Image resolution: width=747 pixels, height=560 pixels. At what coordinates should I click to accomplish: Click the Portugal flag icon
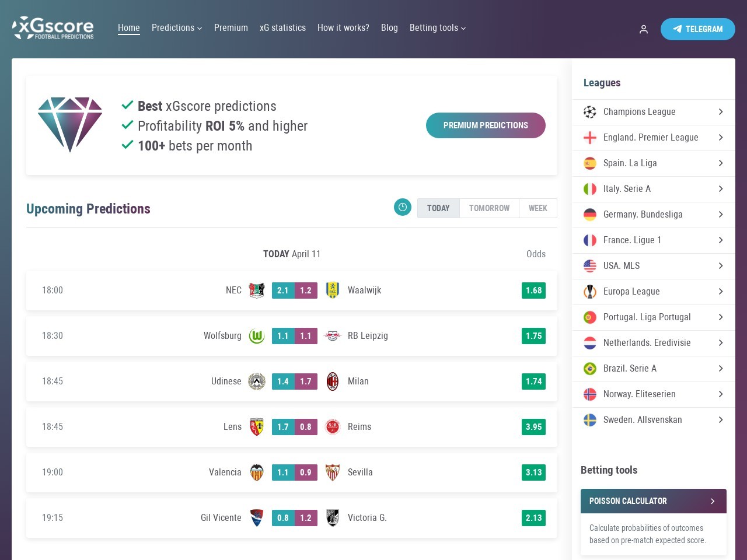pos(590,317)
